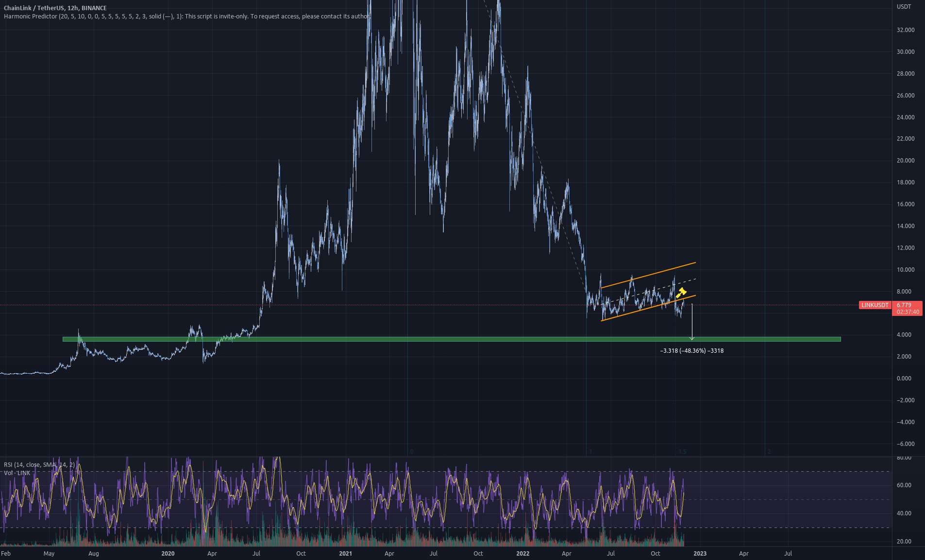Click the red LINKUSDT symbol label
This screenshot has height=560, width=925.
coord(875,305)
